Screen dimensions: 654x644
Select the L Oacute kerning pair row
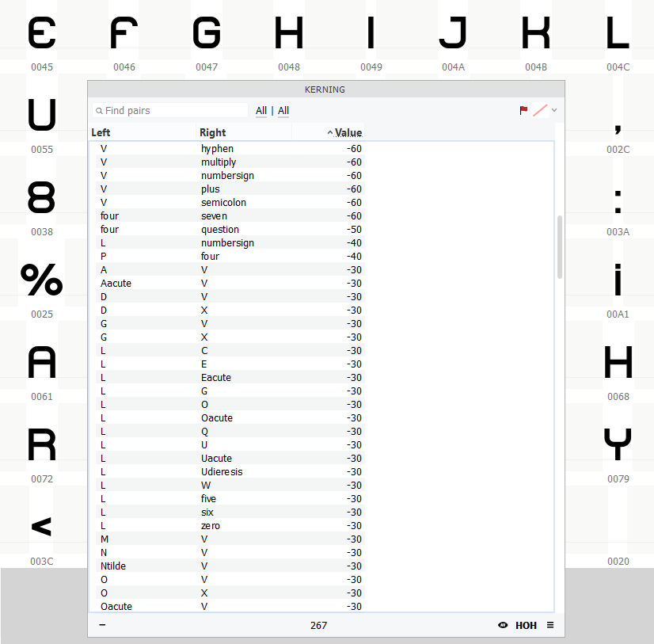coord(230,417)
